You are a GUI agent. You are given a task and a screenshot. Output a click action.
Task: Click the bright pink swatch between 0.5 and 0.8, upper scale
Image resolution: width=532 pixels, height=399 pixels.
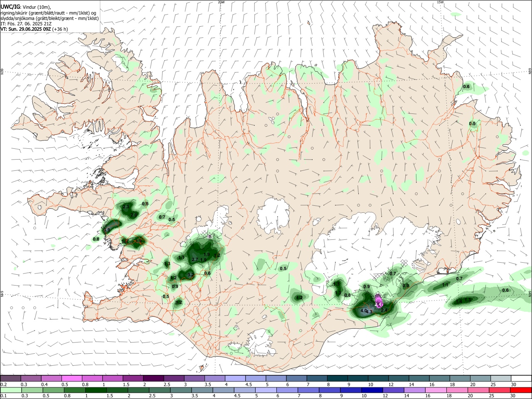click(71, 378)
